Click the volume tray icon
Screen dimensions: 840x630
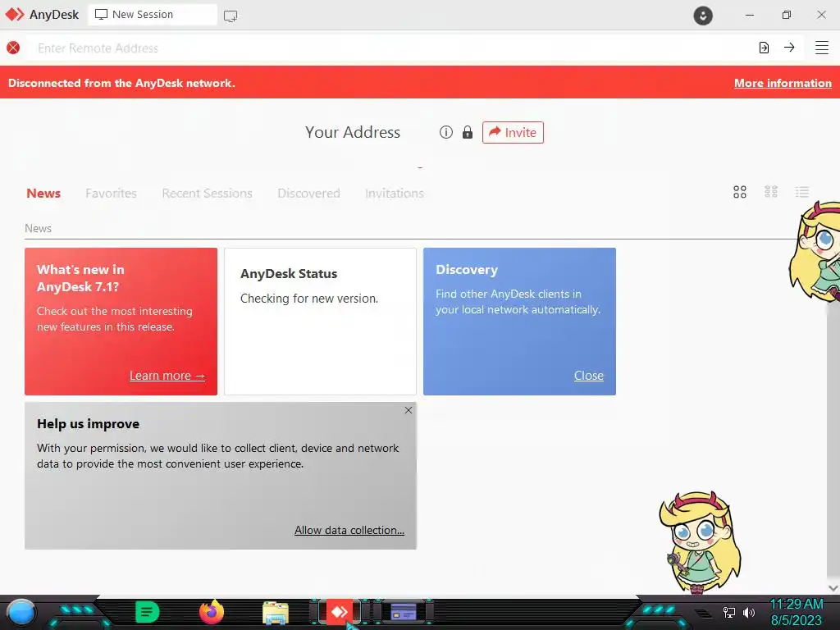point(748,612)
